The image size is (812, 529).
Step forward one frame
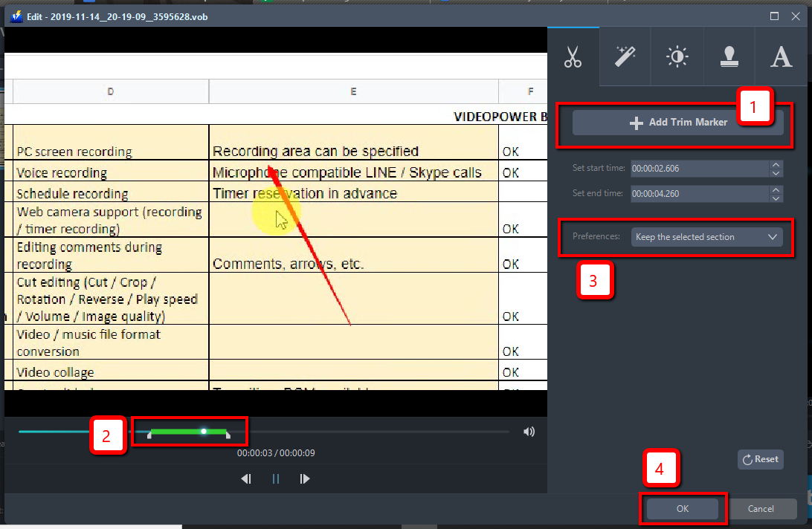(x=305, y=478)
